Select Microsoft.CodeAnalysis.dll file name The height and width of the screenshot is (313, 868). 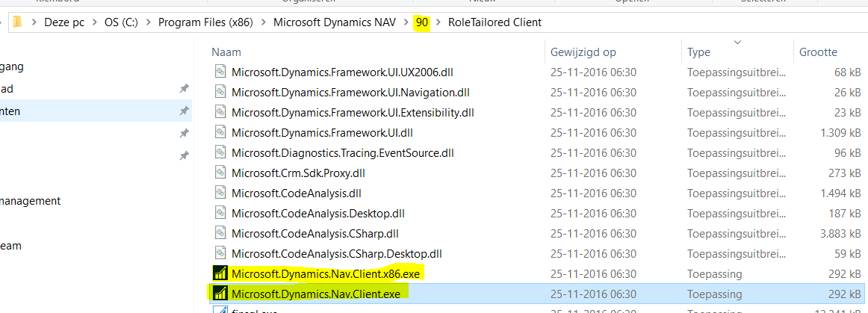pyautogui.click(x=297, y=193)
